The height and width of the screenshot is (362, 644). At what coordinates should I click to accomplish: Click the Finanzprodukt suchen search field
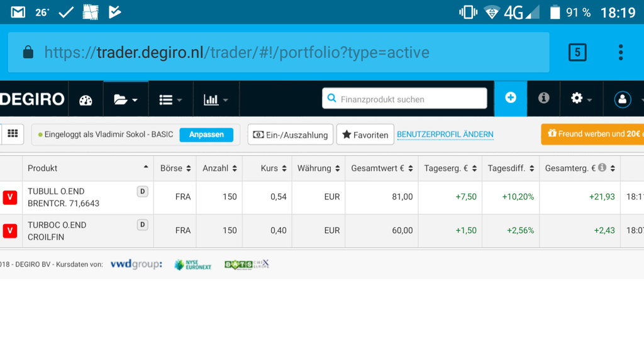pyautogui.click(x=405, y=99)
